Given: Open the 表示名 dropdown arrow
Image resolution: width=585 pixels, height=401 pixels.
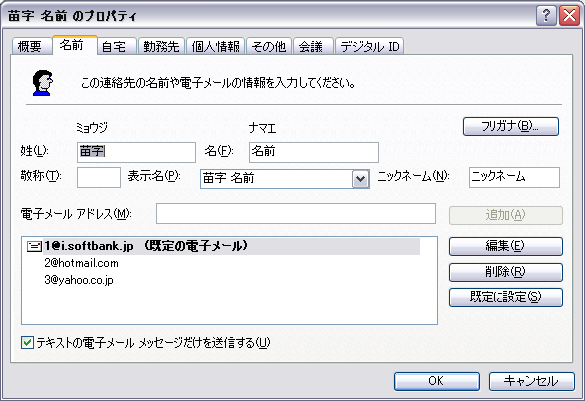Looking at the screenshot, I should coord(360,179).
